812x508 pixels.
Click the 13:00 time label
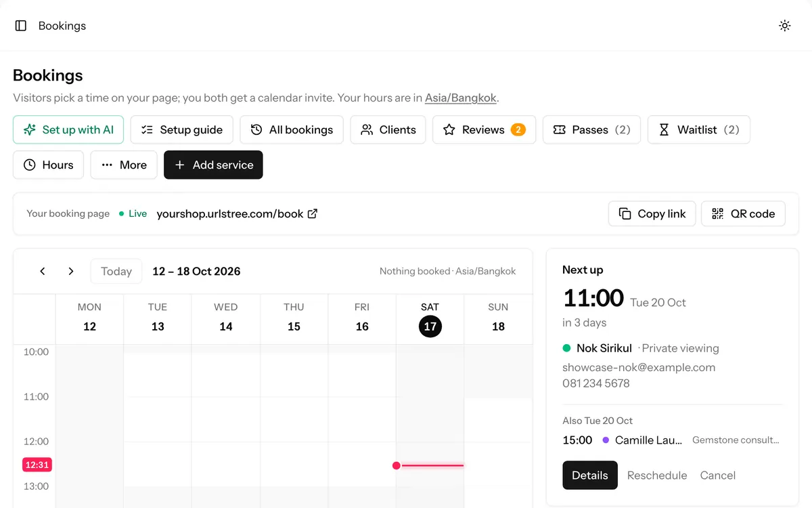[x=37, y=486]
